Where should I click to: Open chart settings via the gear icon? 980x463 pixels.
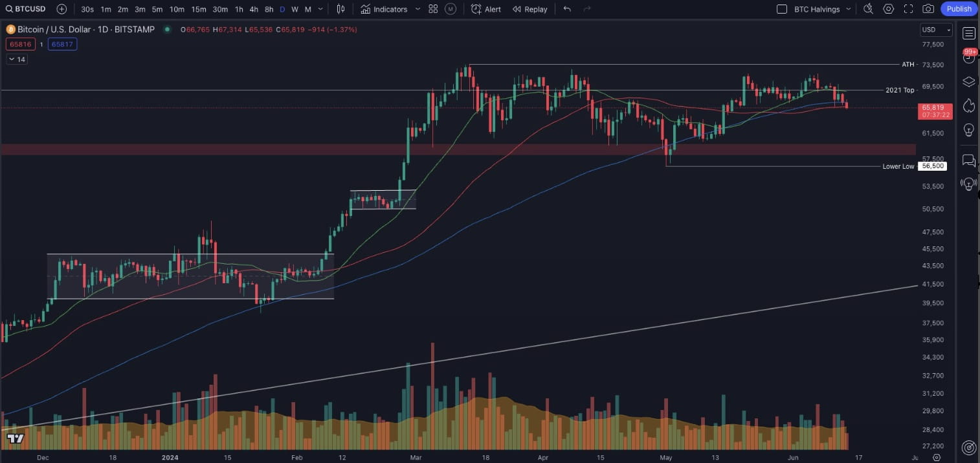(x=887, y=9)
